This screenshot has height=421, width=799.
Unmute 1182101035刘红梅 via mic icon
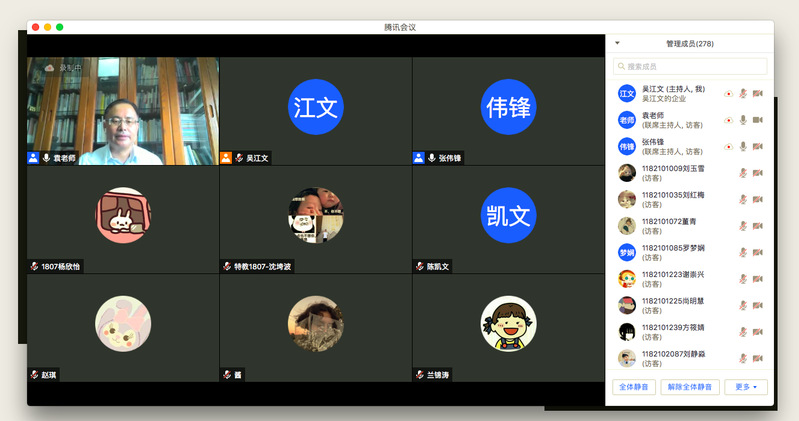pos(742,199)
